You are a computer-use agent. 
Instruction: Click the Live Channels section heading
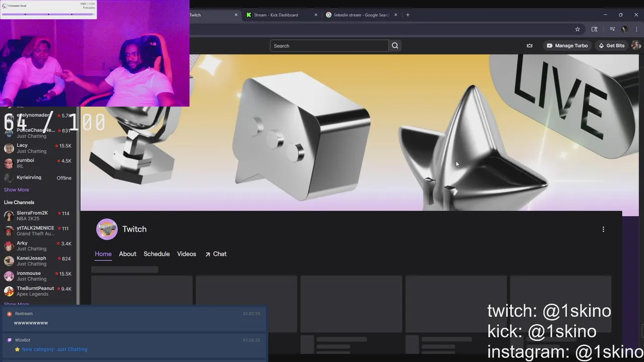coord(19,202)
